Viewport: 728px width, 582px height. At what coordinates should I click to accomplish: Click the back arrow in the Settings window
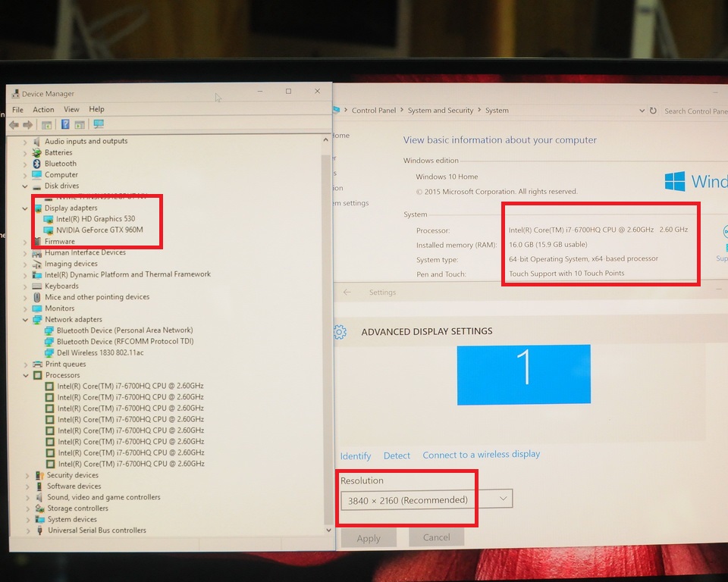[347, 292]
